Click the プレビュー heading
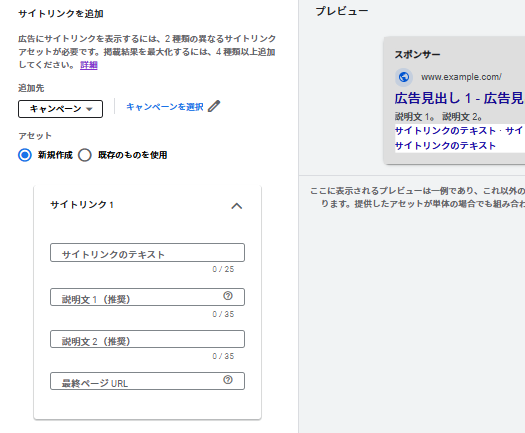This screenshot has height=433, width=525. click(342, 11)
